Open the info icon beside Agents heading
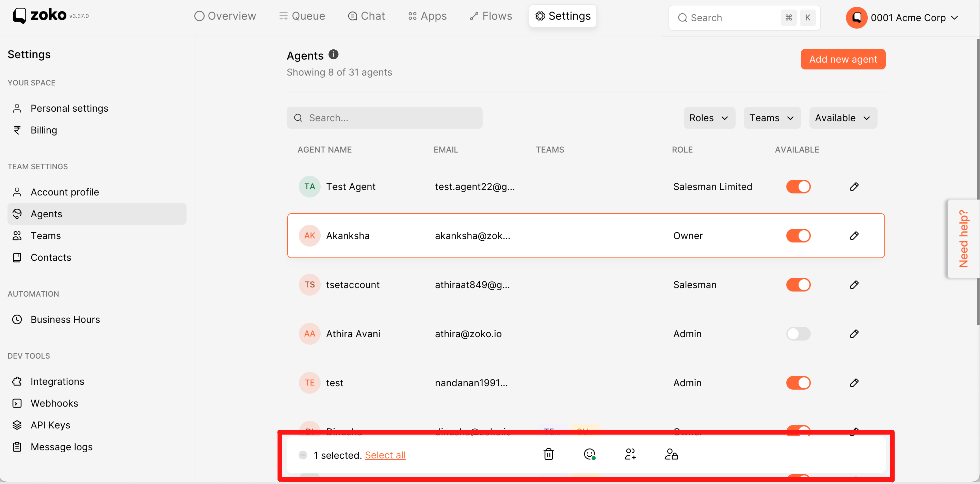The width and height of the screenshot is (980, 484). (x=333, y=54)
